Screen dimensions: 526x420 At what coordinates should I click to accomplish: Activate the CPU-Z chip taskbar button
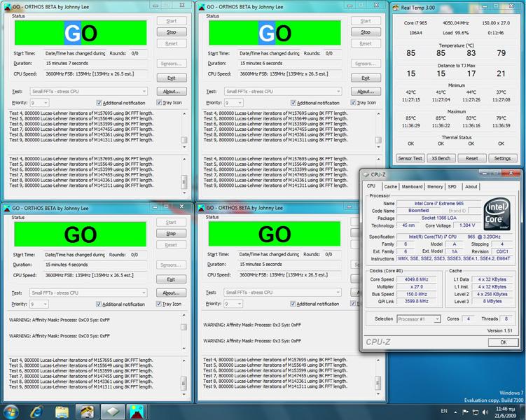tap(112, 412)
